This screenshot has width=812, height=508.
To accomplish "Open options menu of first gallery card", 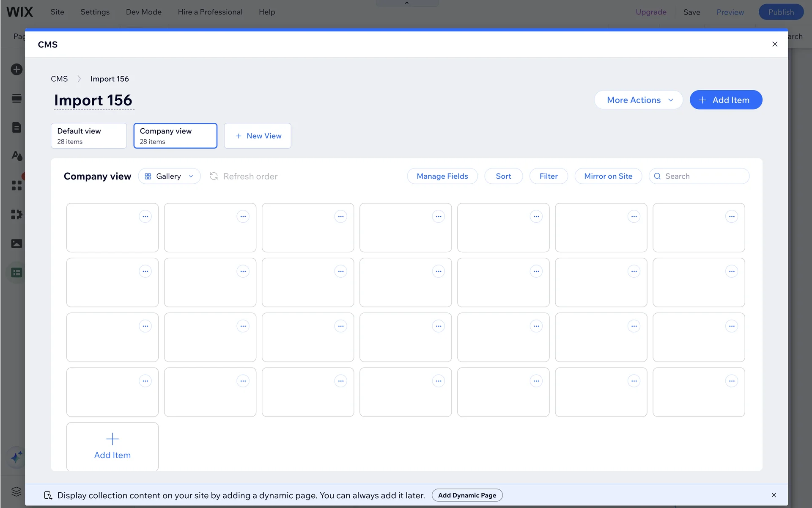I will point(145,217).
